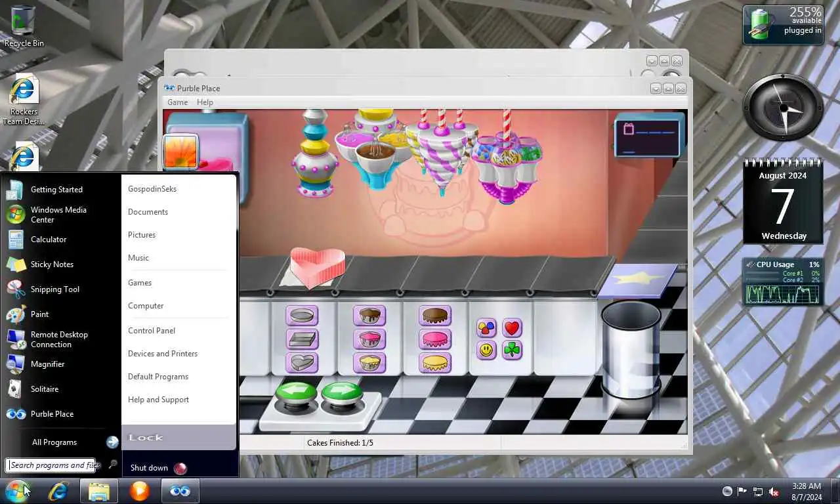Open Sticky Notes
Image resolution: width=840 pixels, height=504 pixels.
pos(61,264)
